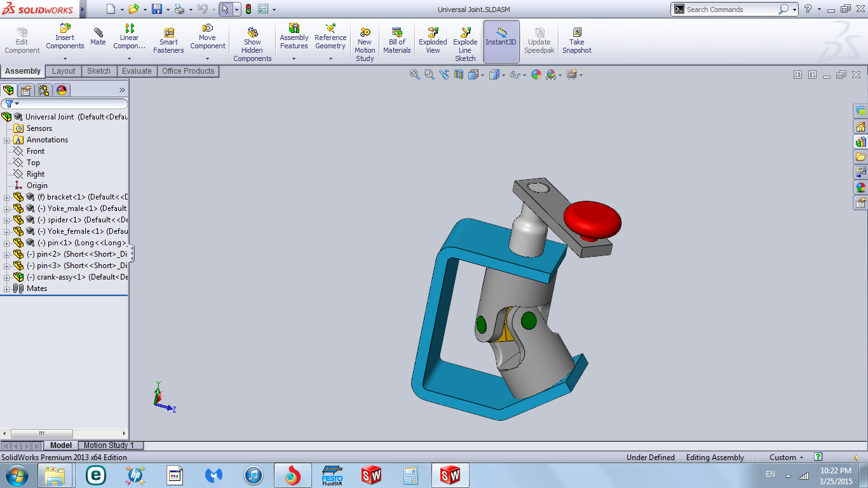Switch to DisplayManager panel tab
868x488 pixels.
click(62, 90)
